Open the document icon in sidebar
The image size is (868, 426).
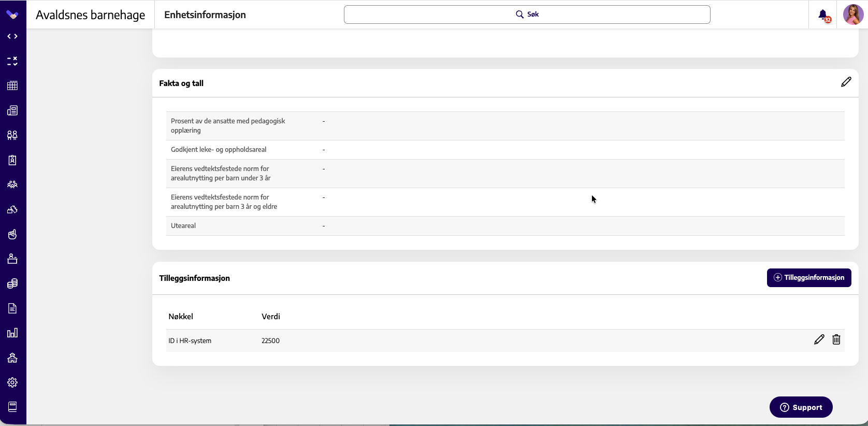(x=12, y=308)
